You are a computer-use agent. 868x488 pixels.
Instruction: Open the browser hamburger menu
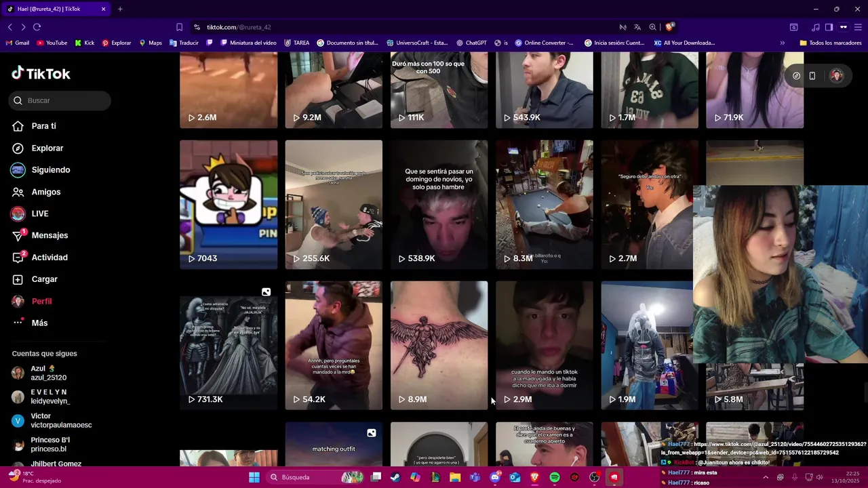858,27
